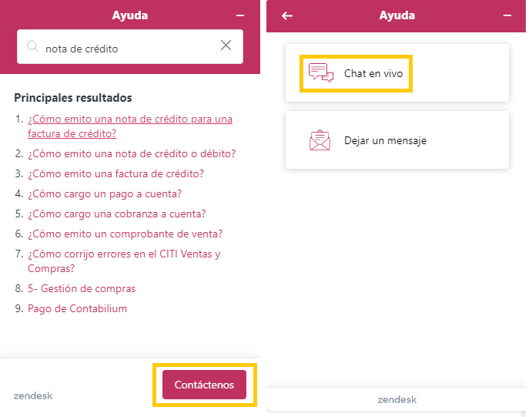Click the Chat en vivo speech bubbles icon
This screenshot has height=417, width=532.
click(x=321, y=72)
